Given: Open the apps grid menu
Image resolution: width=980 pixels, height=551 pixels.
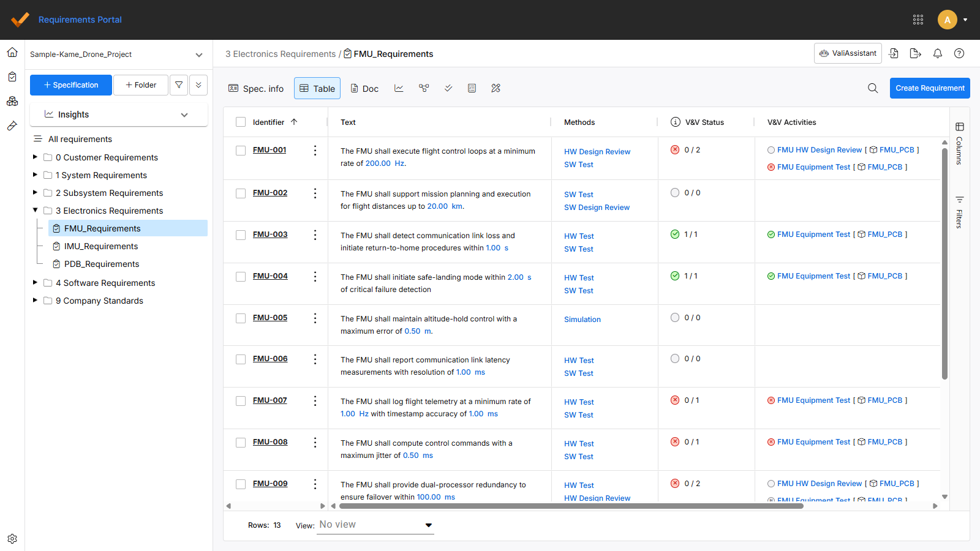Looking at the screenshot, I should pyautogui.click(x=918, y=19).
